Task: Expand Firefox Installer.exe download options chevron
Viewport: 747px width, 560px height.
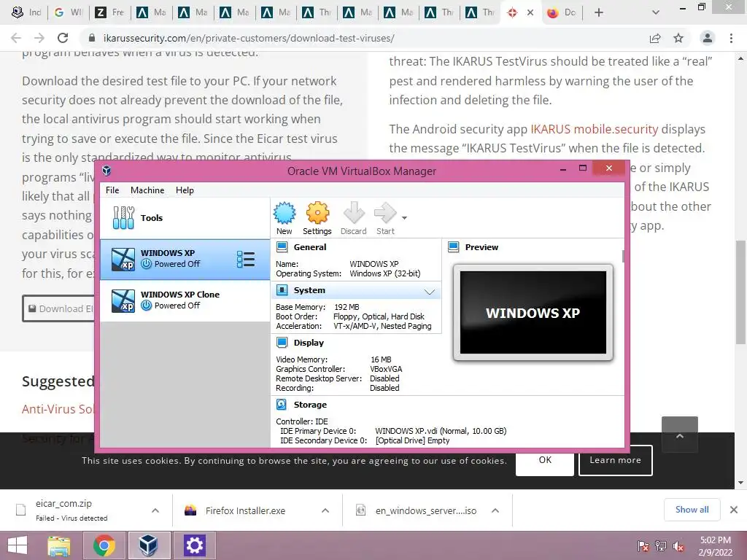Action: tap(325, 510)
